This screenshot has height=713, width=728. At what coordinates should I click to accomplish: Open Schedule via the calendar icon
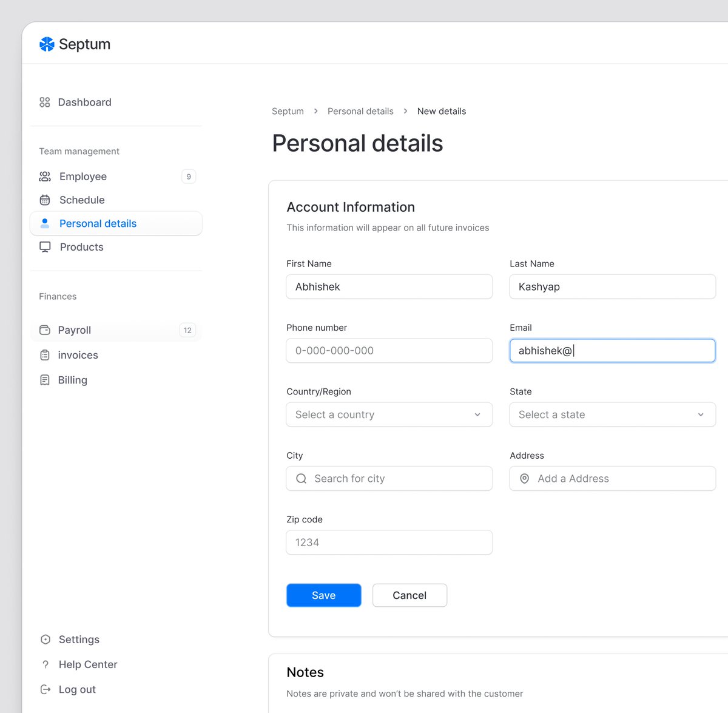(x=44, y=200)
